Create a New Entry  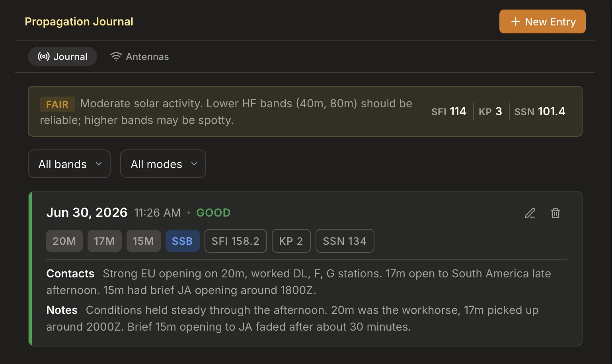tap(542, 21)
